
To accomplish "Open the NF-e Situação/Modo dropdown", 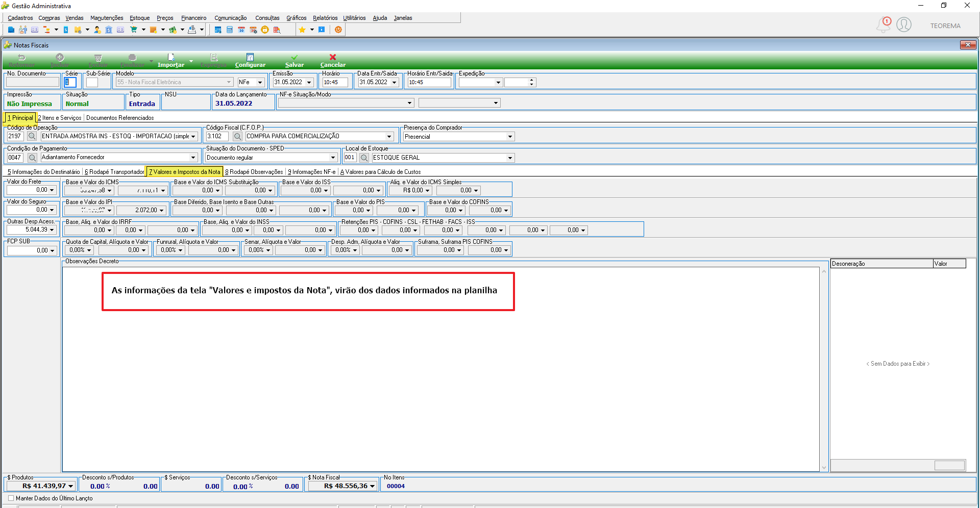I will [x=409, y=103].
